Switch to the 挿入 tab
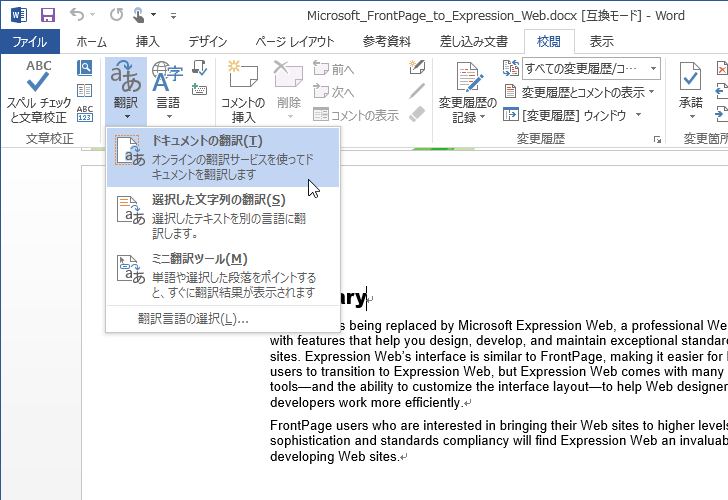 pos(148,42)
